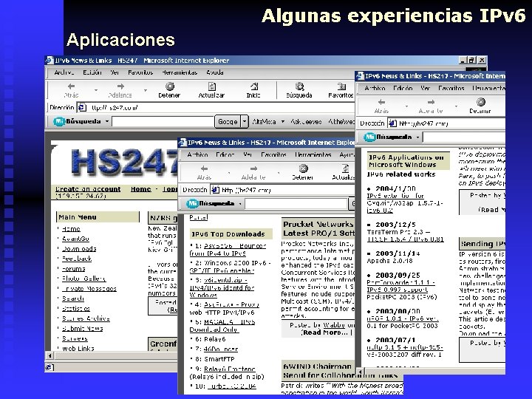Click Actualizar icon in middle IE window
532x399 pixels.
pos(345,168)
